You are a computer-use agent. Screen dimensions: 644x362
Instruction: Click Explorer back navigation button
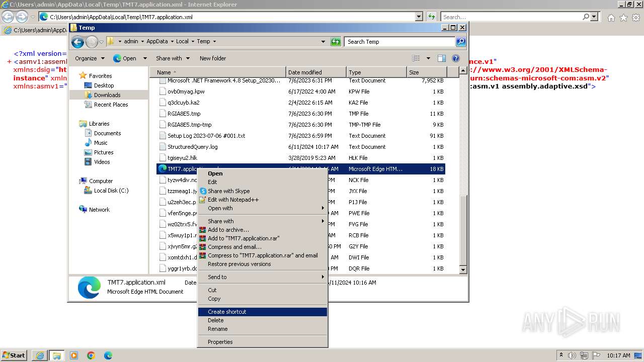pyautogui.click(x=77, y=42)
